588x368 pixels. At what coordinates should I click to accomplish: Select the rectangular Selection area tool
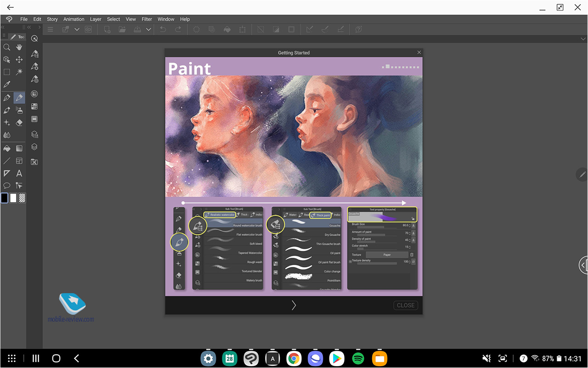point(6,72)
